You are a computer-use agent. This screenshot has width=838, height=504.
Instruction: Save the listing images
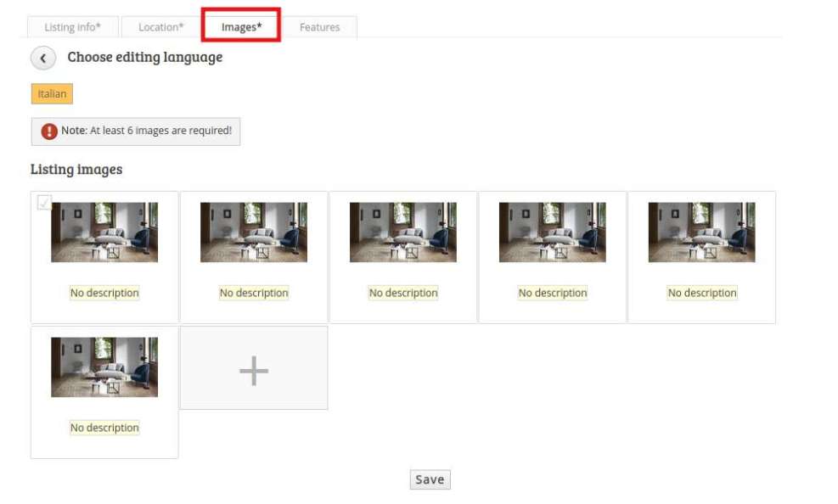click(x=430, y=479)
